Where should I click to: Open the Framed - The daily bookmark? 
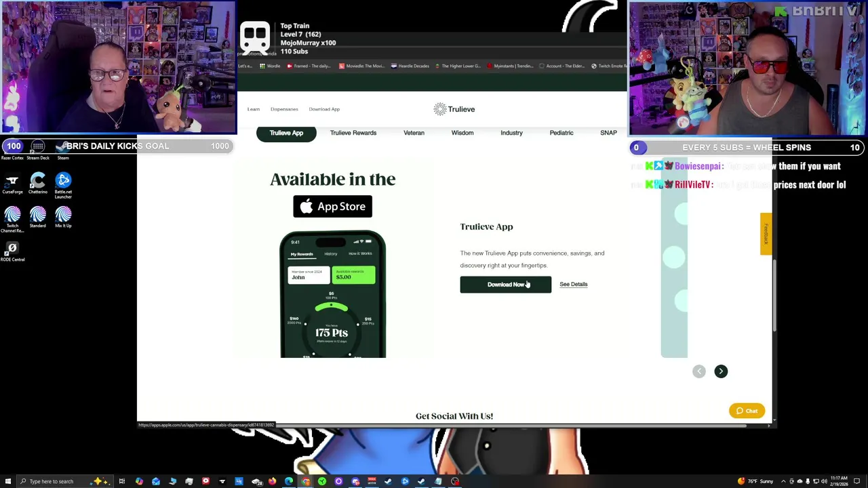309,66
